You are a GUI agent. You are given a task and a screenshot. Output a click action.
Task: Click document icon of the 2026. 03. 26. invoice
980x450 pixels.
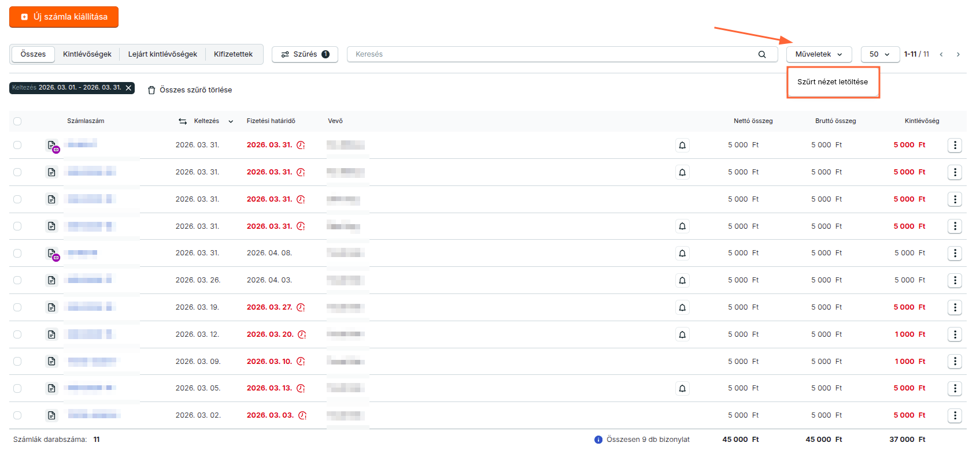[51, 280]
